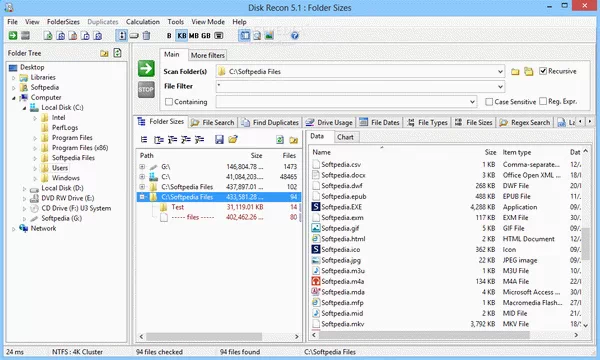This screenshot has width=600, height=360.
Task: Toggle the highlighted panel layout icon
Action: (x=245, y=36)
